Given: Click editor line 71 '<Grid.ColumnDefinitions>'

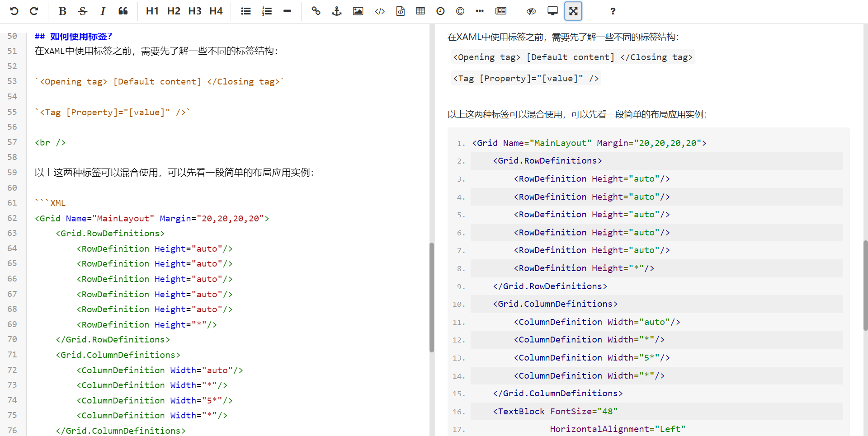Looking at the screenshot, I should (x=118, y=355).
